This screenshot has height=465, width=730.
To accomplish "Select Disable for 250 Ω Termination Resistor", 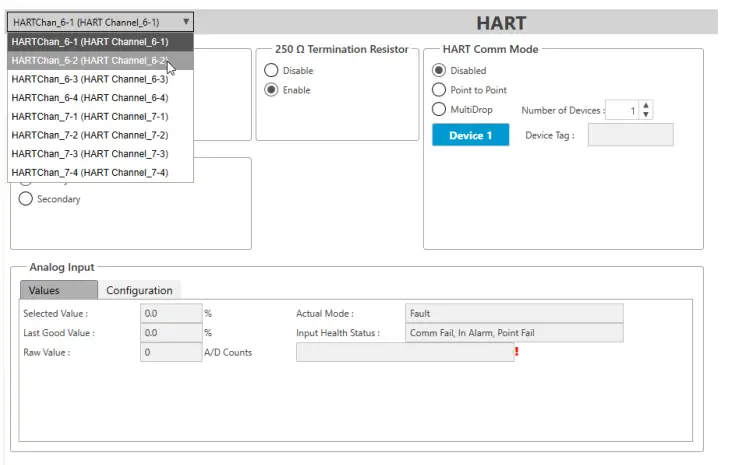I will tap(271, 71).
